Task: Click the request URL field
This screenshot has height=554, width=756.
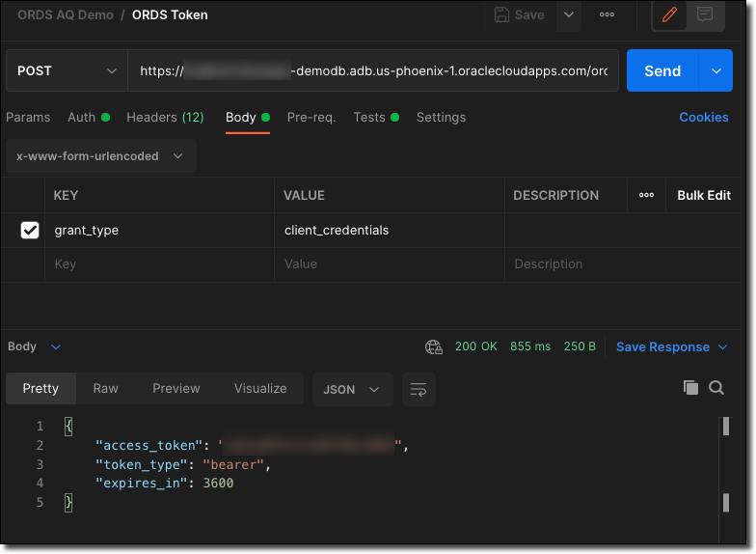Action: 373,71
